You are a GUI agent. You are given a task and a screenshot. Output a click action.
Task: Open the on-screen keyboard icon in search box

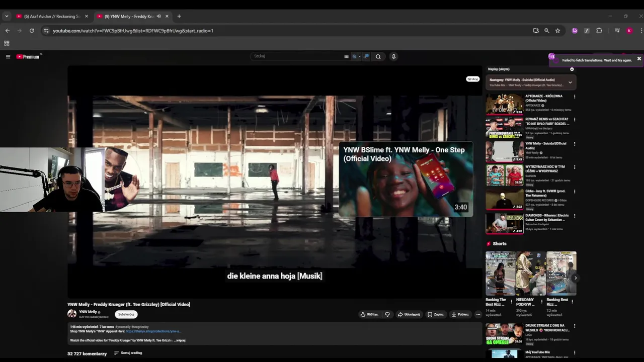pyautogui.click(x=346, y=56)
